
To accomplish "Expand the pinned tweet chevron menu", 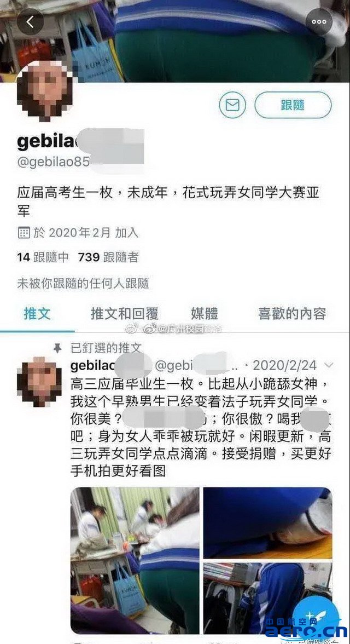I will click(329, 365).
